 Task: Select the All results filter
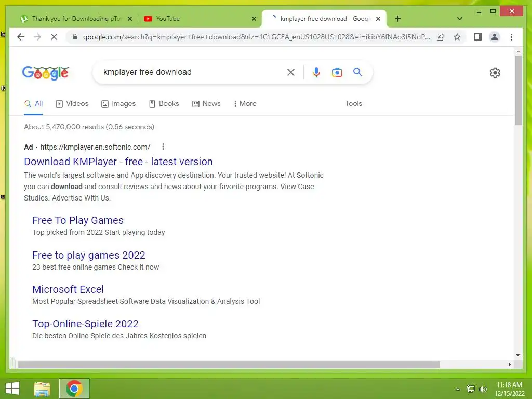click(x=33, y=104)
